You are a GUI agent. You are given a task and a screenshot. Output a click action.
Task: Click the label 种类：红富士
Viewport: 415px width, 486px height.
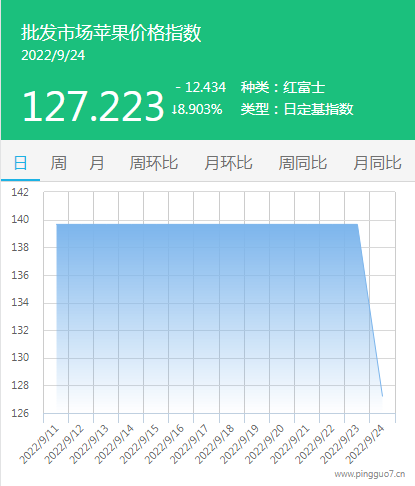tap(283, 87)
